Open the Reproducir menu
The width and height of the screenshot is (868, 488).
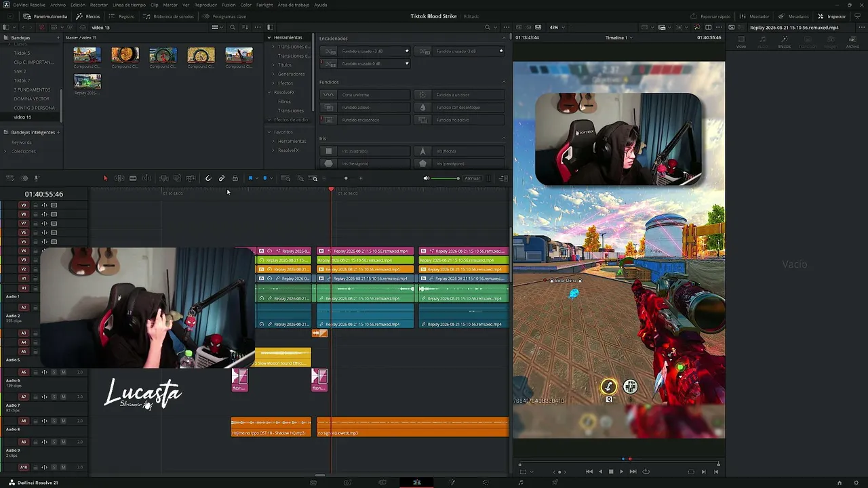205,5
